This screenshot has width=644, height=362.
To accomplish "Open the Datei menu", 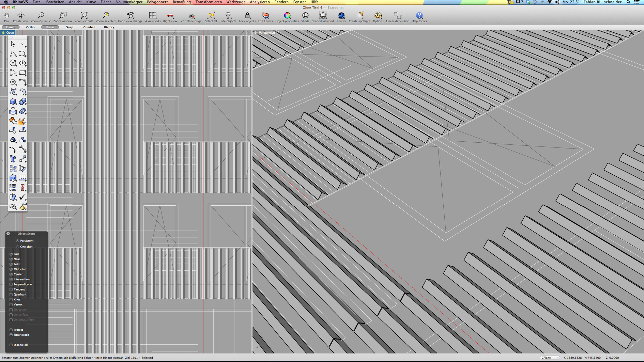I will 37,2.
